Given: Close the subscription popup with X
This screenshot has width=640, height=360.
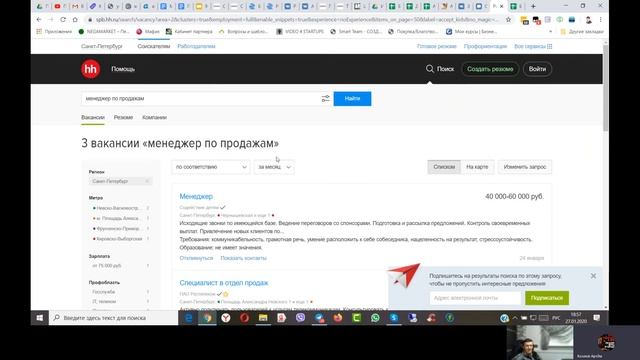Looking at the screenshot, I should (x=593, y=276).
